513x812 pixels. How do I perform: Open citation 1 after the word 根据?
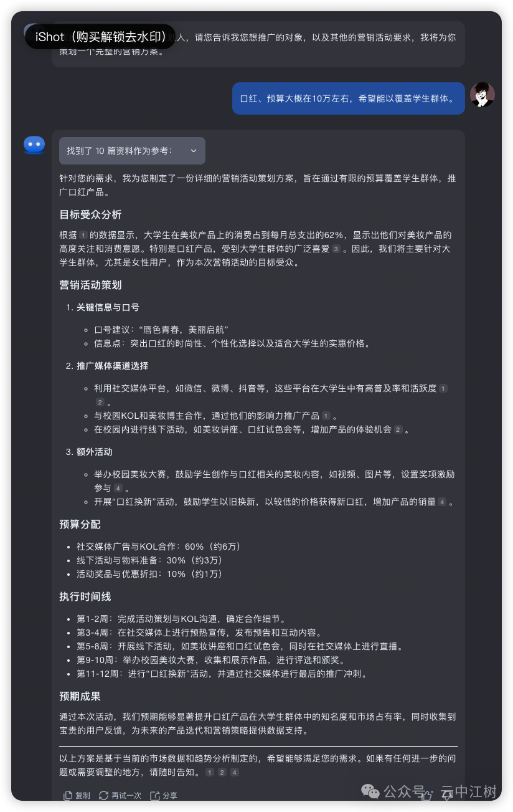click(x=83, y=235)
